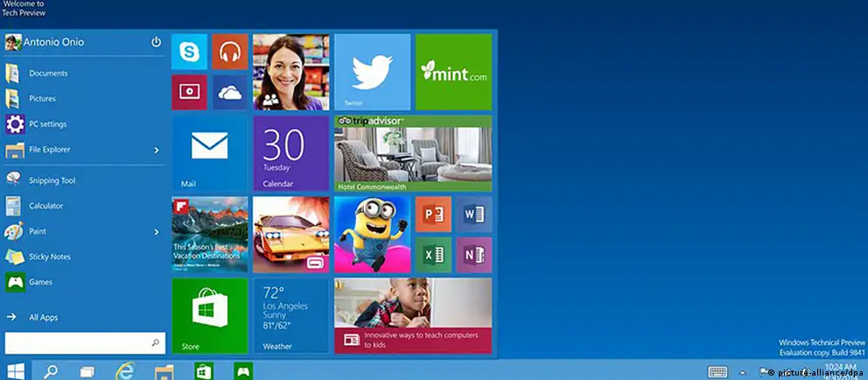Launch the PowerPoint tile
This screenshot has width=868, height=380.
tap(433, 214)
